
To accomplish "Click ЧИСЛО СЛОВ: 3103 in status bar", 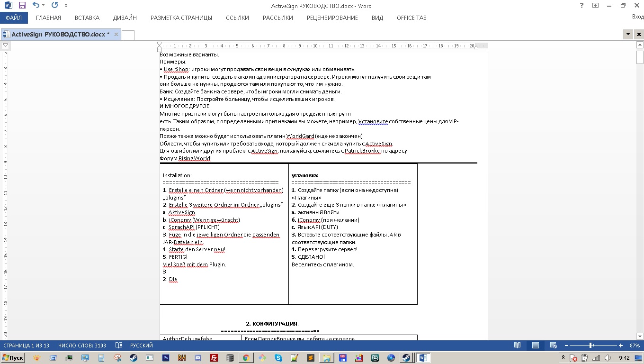I will (82, 346).
